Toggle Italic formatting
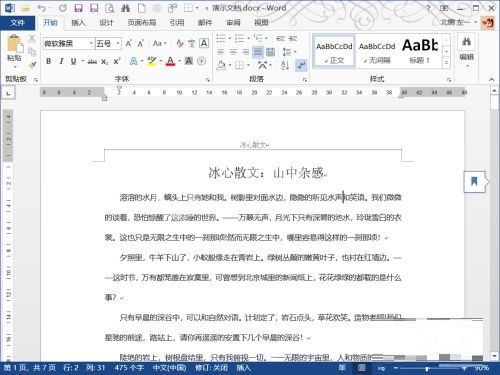500x375 pixels. tap(61, 61)
